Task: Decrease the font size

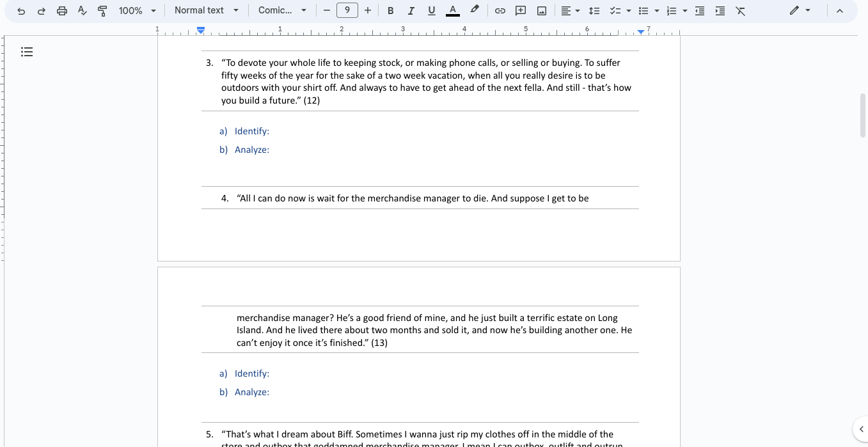Action: [326, 10]
